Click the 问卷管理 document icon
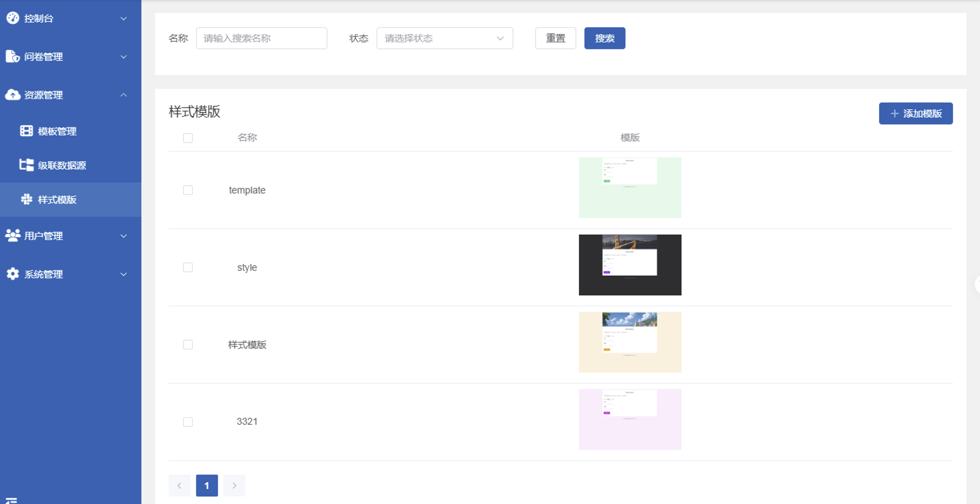 click(13, 57)
